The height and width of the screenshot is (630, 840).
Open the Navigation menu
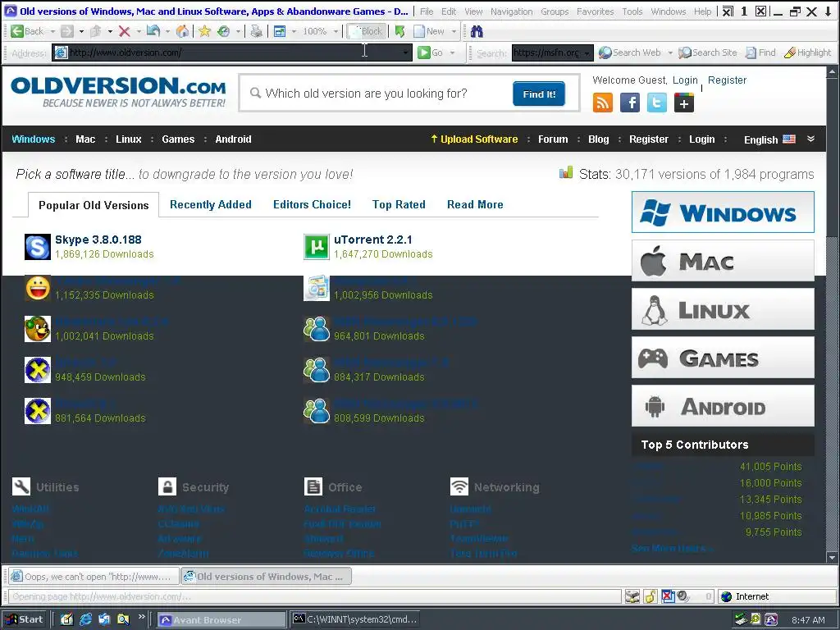pos(511,11)
